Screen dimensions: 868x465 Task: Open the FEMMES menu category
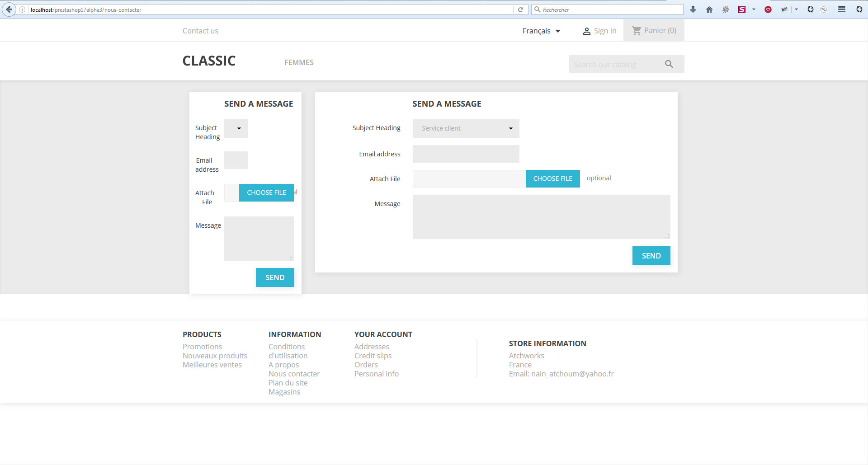299,62
